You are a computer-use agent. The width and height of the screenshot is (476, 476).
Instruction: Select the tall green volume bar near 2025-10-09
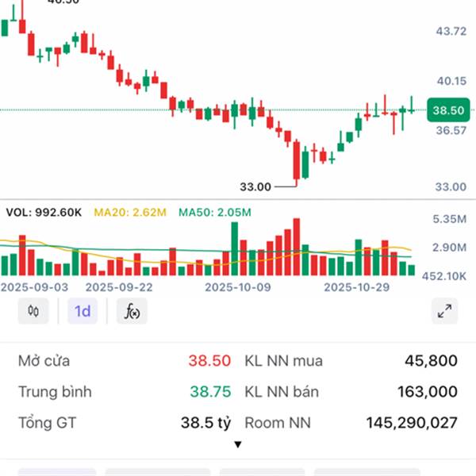[235, 248]
